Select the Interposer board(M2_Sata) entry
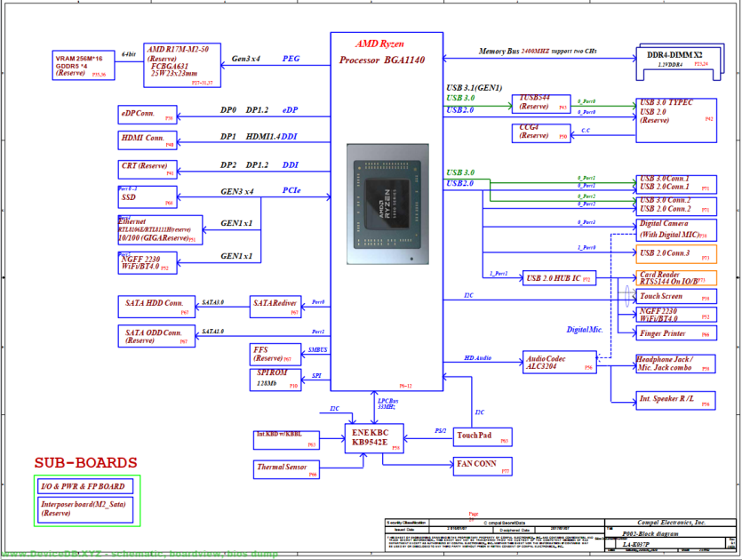Viewport: 742px width, 560px height. coord(85,509)
